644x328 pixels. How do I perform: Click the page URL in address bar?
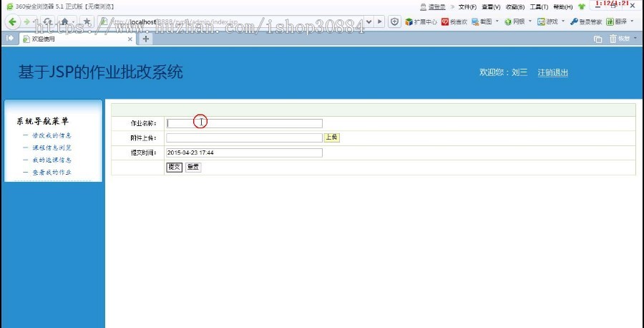coord(176,21)
